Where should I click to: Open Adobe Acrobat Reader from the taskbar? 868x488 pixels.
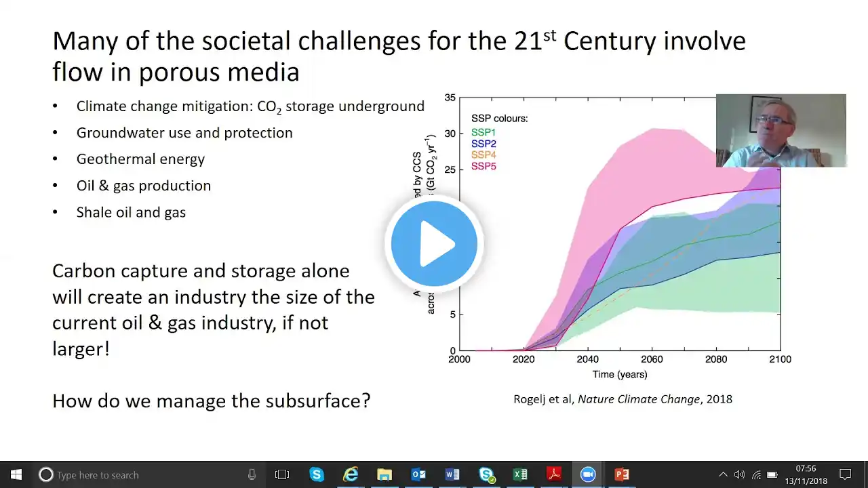click(554, 474)
